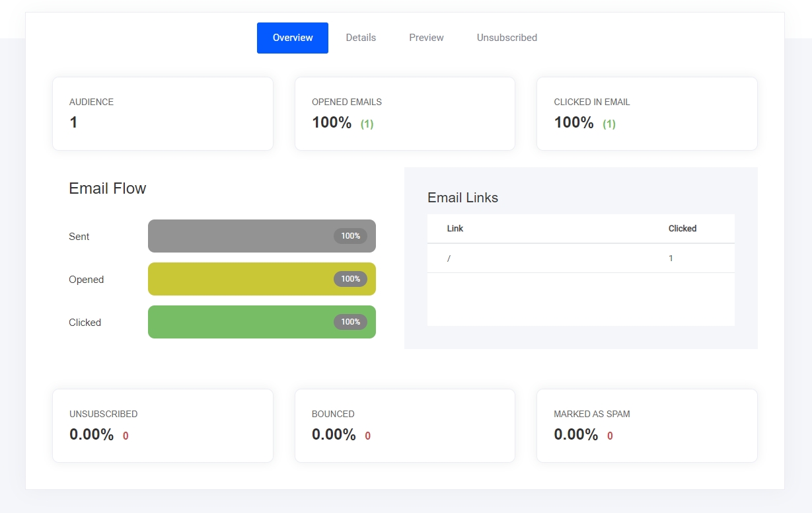
Task: Go to the Unsubscribed tab
Action: coord(507,38)
